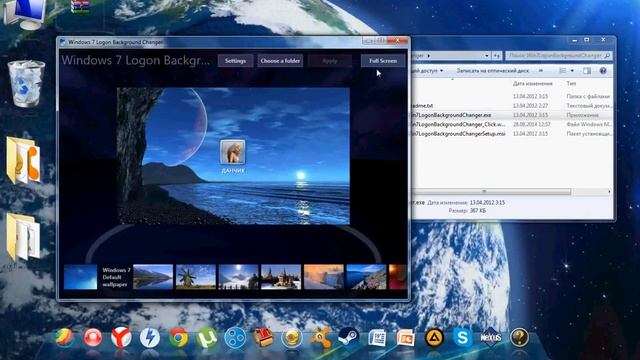Open the PowerPoint dock icon
This screenshot has width=640, height=360.
[x=405, y=338]
